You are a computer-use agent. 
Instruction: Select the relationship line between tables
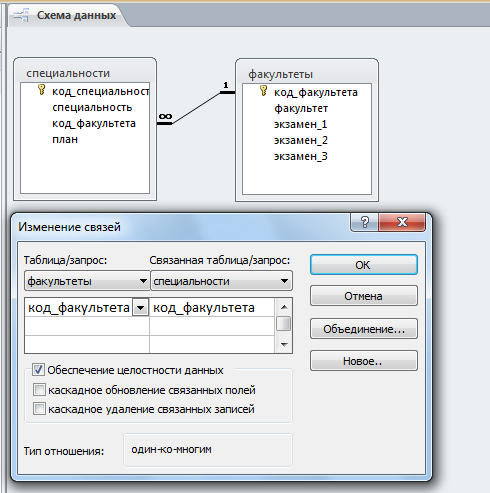(196, 108)
